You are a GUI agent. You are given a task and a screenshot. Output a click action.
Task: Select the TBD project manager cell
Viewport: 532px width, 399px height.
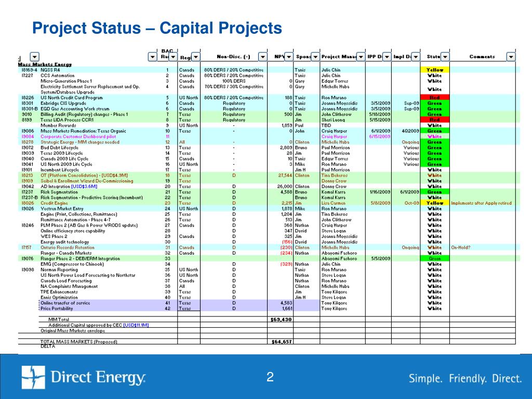[326, 126]
